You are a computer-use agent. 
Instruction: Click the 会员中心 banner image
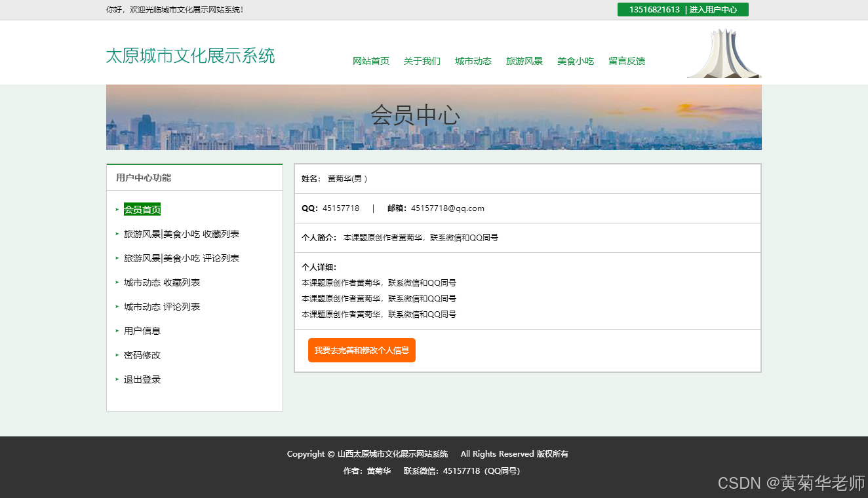click(434, 117)
